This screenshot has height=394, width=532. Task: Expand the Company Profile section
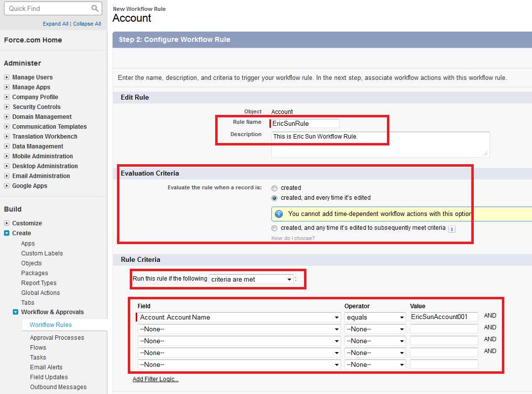click(6, 97)
